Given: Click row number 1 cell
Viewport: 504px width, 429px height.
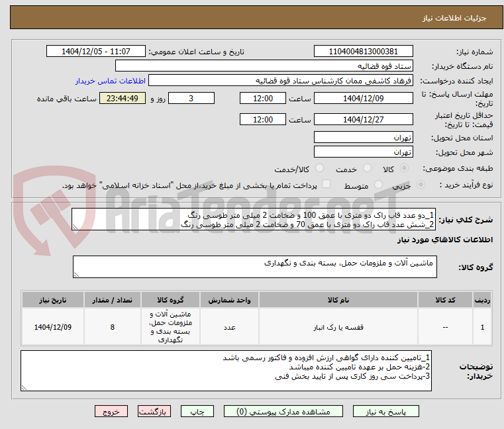Looking at the screenshot, I should [x=482, y=327].
